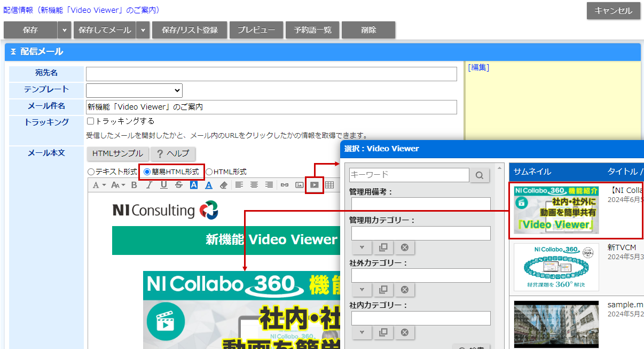Toggle bold in the mail body toolbar

tap(134, 185)
